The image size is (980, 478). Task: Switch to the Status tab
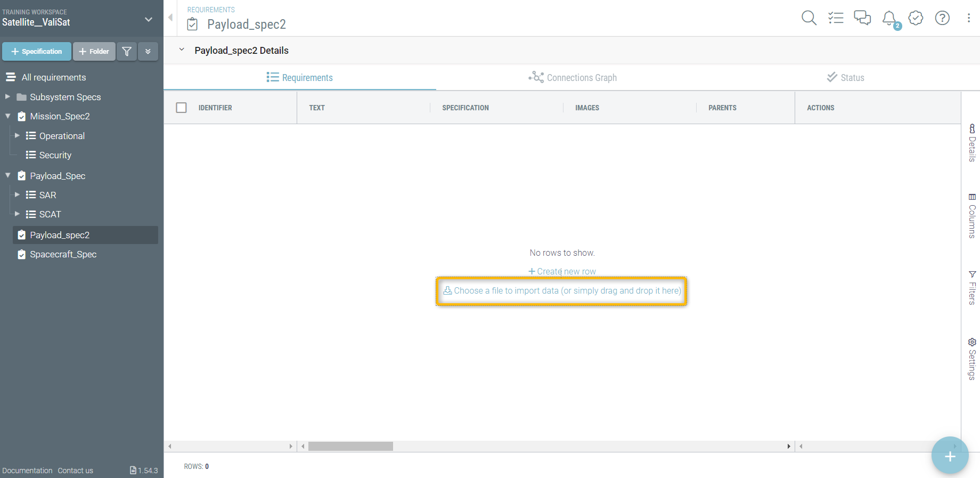[845, 77]
